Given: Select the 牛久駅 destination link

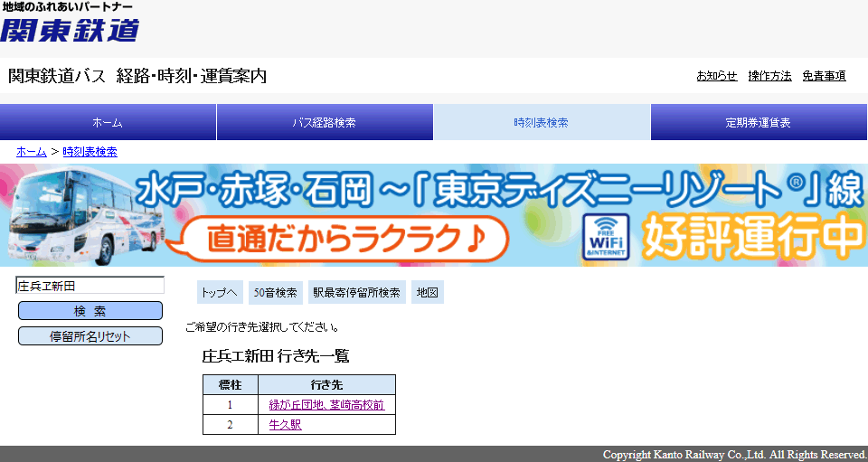Looking at the screenshot, I should tap(285, 425).
